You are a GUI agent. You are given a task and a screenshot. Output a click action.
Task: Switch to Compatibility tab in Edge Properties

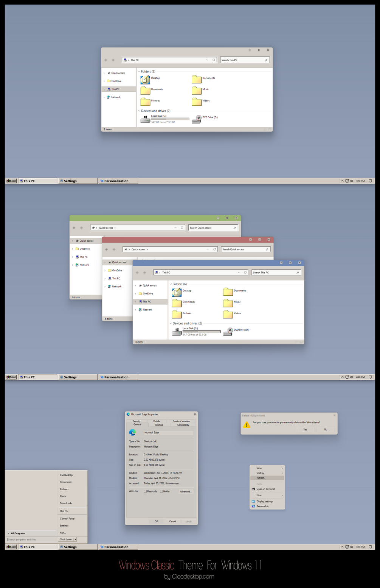[x=183, y=425]
